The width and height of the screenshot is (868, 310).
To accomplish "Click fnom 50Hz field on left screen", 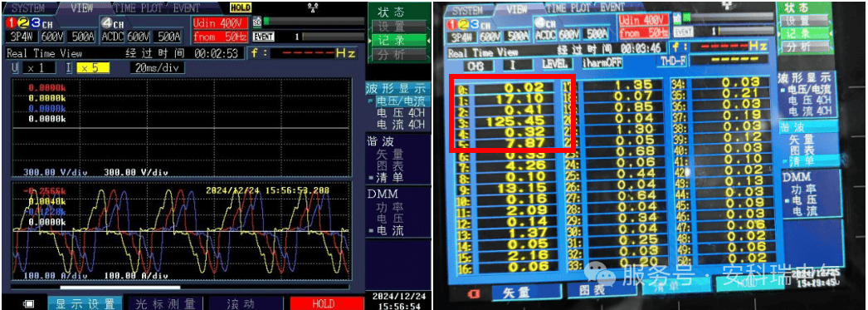I will coord(220,37).
